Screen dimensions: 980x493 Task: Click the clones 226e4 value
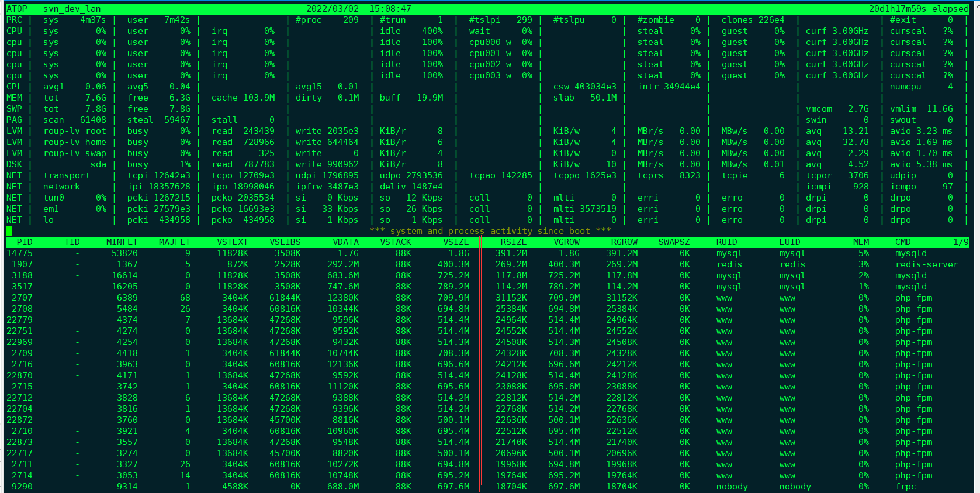tap(753, 20)
